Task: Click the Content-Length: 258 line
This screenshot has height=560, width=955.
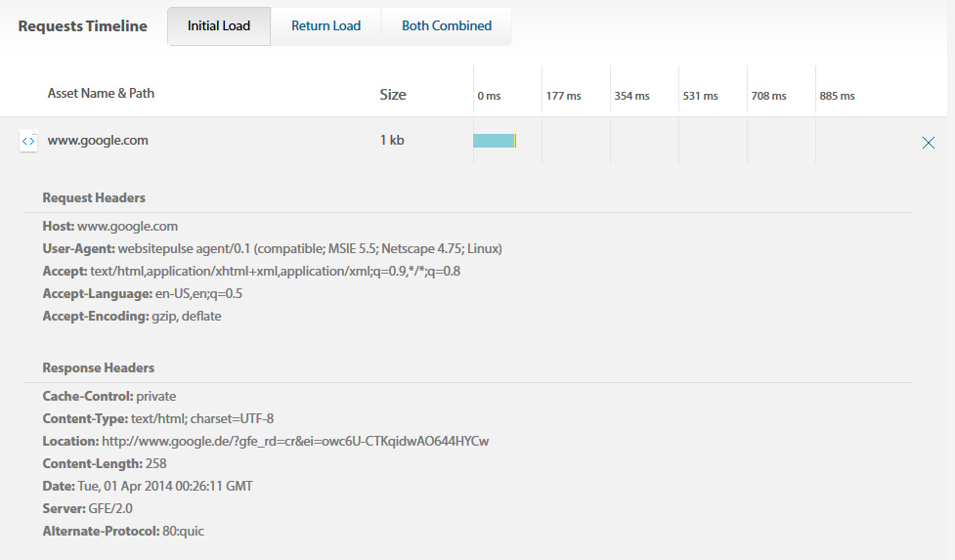Action: tap(105, 464)
